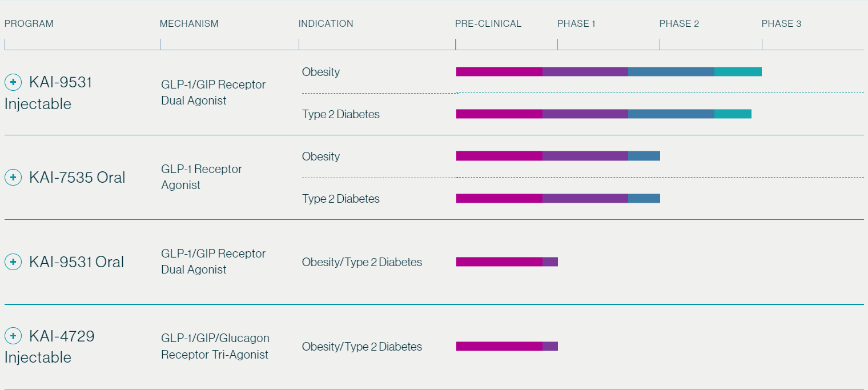Click the GLP-1 Receptor Agonist mechanism text
Image resolution: width=868 pixels, height=390 pixels.
pos(201,177)
